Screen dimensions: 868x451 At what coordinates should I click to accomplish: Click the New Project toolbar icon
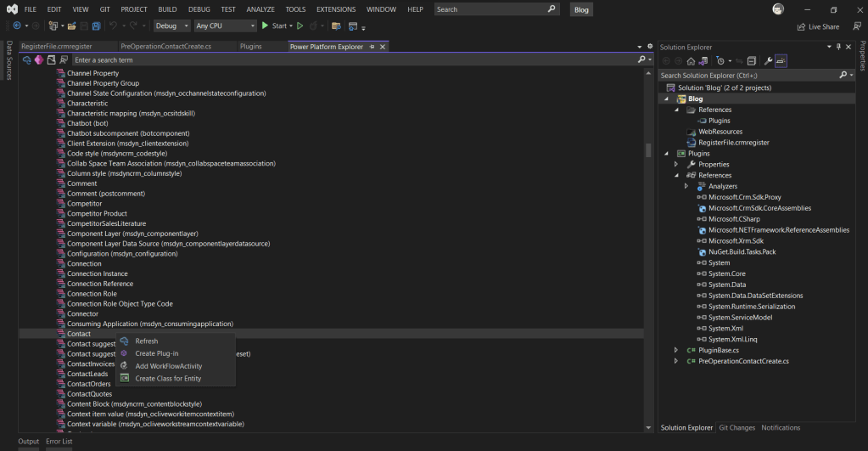pos(53,26)
